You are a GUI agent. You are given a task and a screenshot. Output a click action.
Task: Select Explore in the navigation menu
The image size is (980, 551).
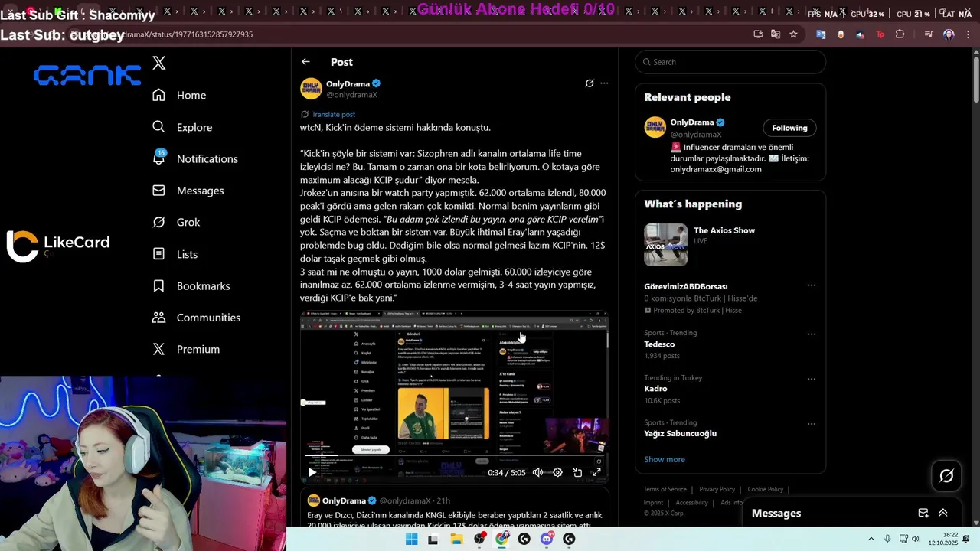click(x=194, y=127)
